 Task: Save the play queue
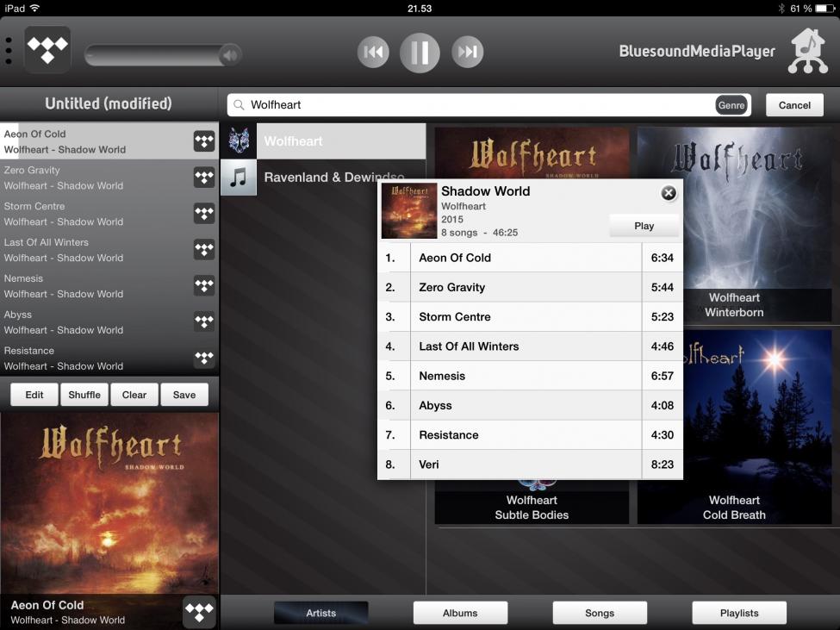pos(184,395)
